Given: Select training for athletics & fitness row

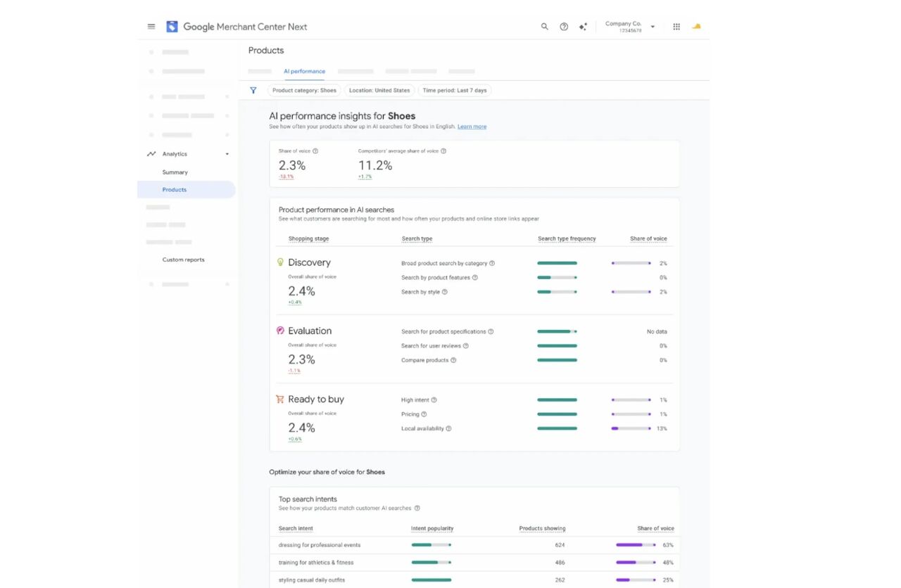Looking at the screenshot, I should point(475,563).
